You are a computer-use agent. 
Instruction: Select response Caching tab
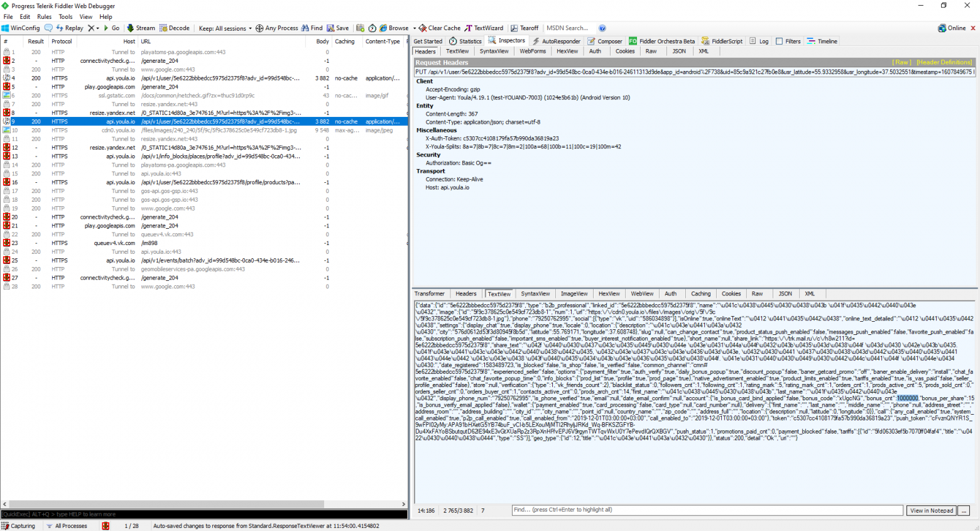(701, 294)
